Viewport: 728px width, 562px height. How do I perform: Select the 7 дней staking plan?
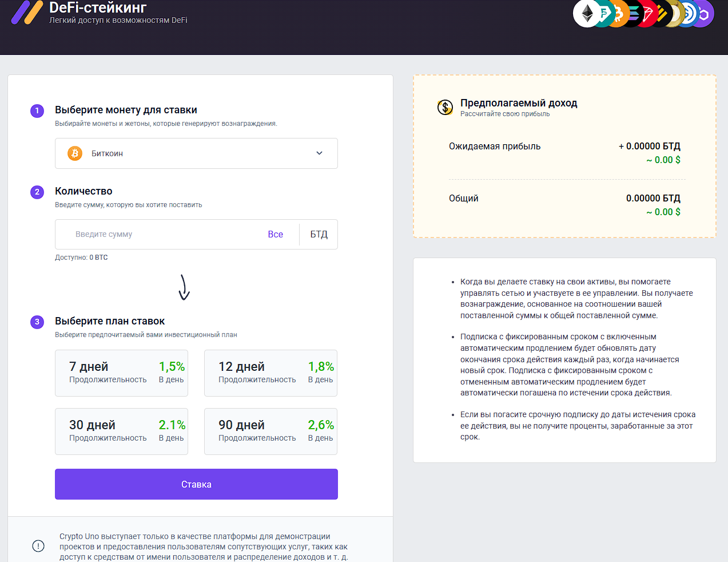[121, 373]
